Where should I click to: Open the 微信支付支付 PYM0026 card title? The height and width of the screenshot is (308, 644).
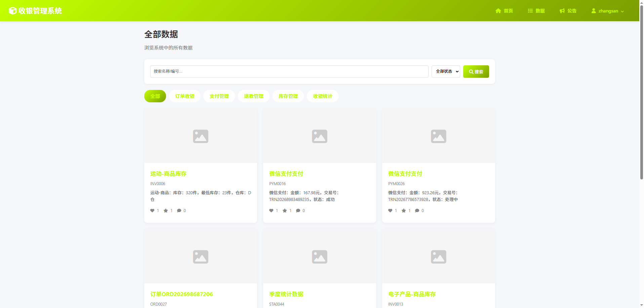(405, 174)
